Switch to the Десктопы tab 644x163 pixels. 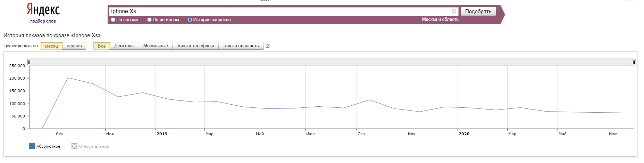click(124, 46)
